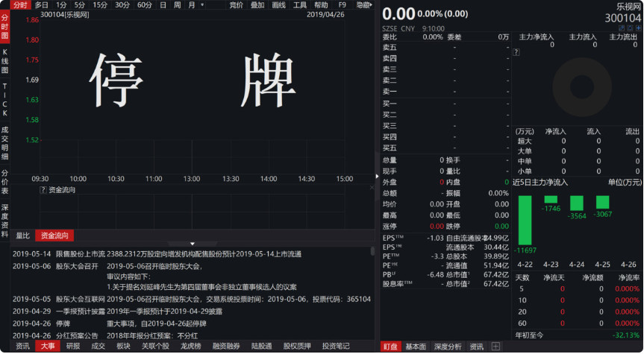The image size is (644, 354).
Task: Open 成交明细 in left sidebar
Action: (x=5, y=143)
